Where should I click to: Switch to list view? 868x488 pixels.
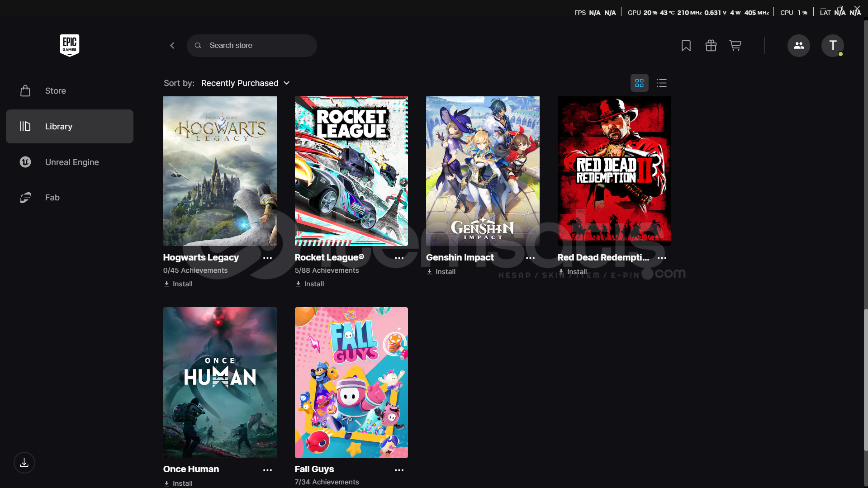662,83
